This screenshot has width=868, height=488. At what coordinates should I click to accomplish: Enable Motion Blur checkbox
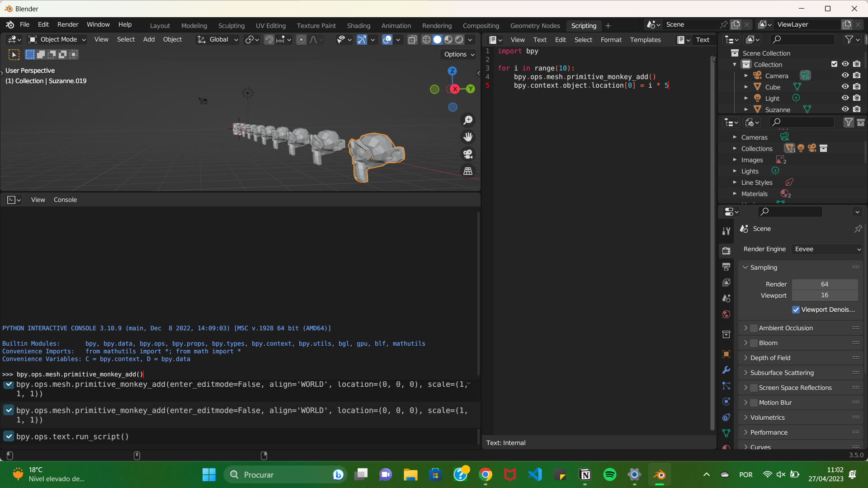754,403
